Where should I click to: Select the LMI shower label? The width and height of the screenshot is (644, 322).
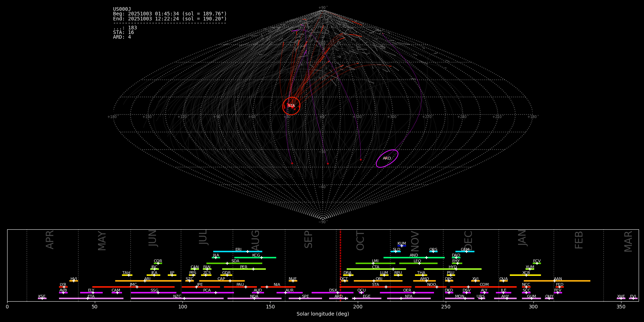coord(375,261)
